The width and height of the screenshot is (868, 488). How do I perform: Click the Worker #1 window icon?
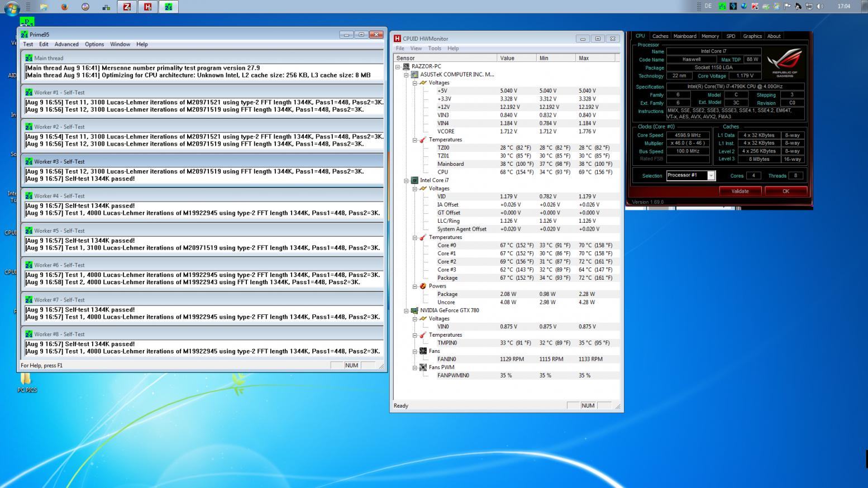point(29,93)
